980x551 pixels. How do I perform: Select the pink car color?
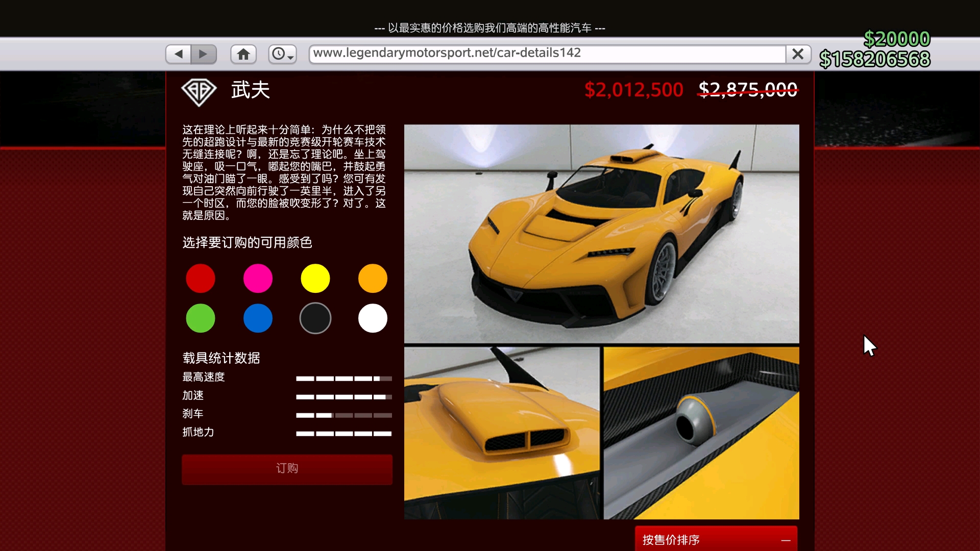[258, 279]
